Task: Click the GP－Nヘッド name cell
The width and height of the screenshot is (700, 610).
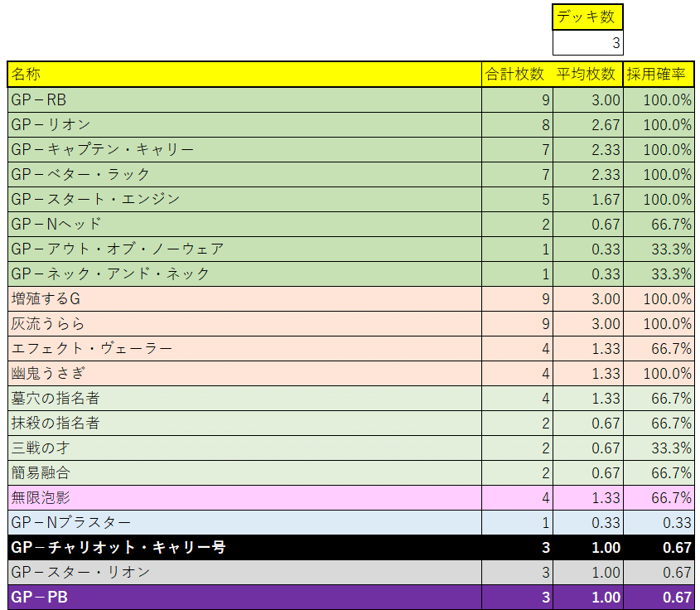Action: point(244,224)
